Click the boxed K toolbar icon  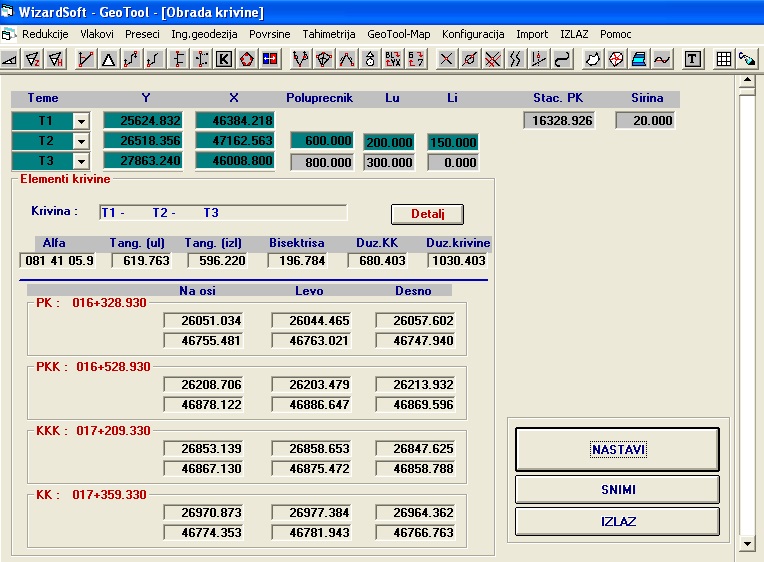[x=223, y=59]
